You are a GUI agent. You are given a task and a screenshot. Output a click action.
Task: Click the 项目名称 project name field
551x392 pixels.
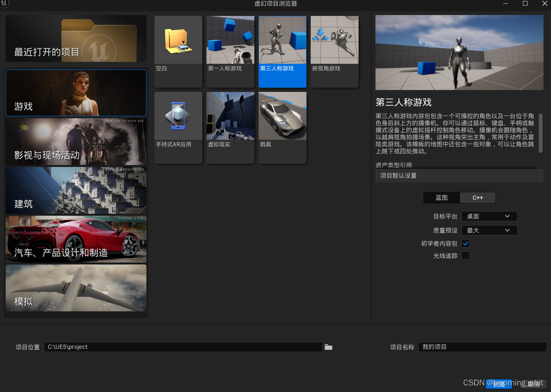(482, 347)
